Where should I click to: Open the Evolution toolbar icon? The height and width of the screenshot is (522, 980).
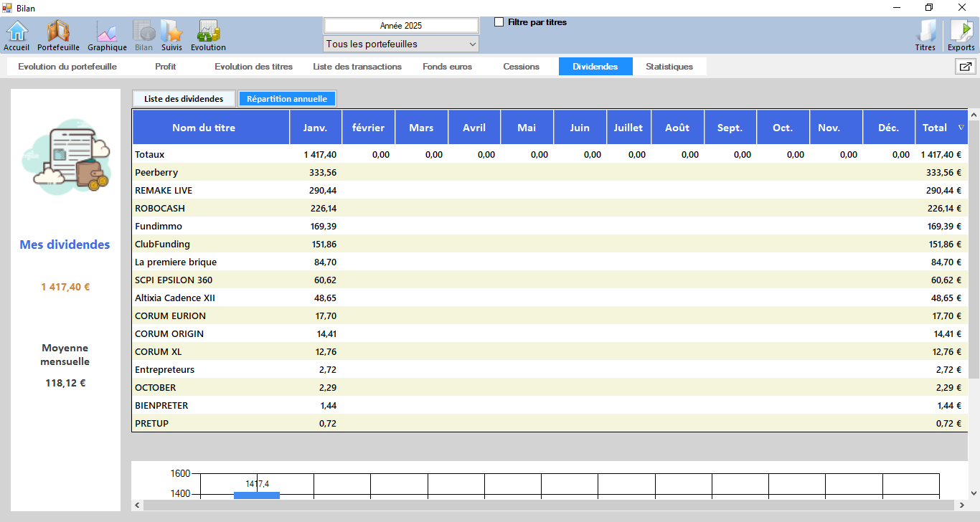[208, 35]
